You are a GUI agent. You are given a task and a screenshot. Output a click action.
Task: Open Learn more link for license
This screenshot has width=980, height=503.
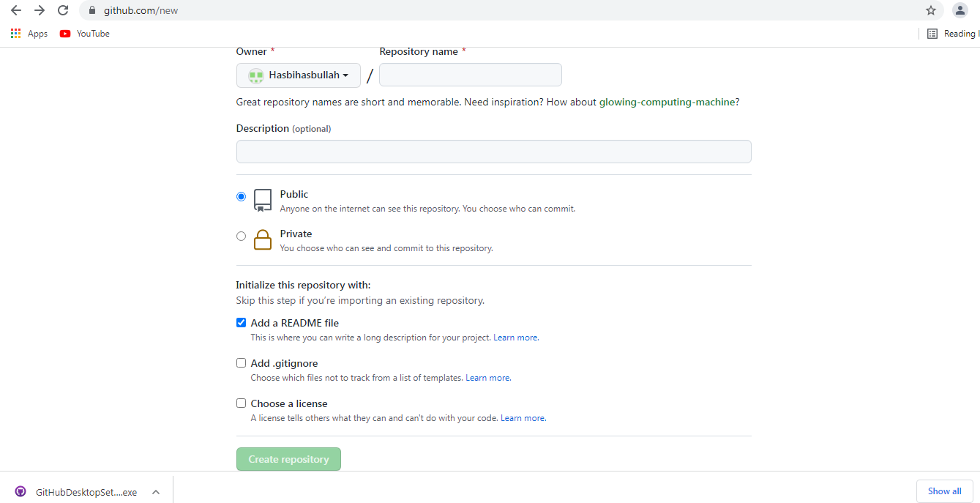523,418
